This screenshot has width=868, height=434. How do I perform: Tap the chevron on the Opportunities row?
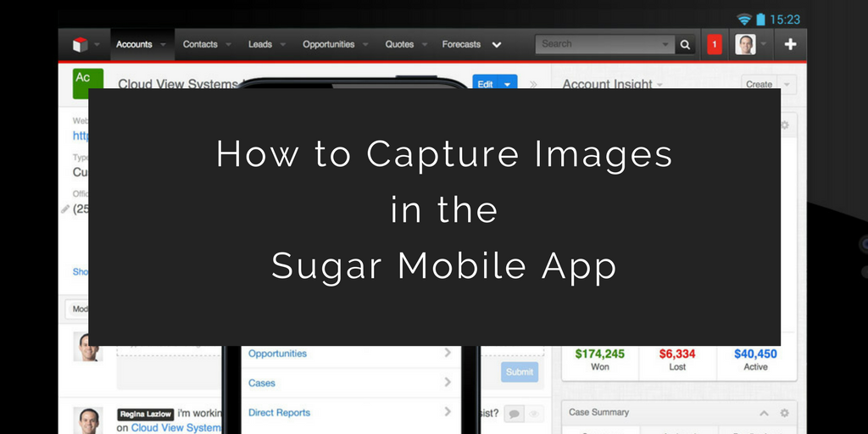[x=448, y=353]
